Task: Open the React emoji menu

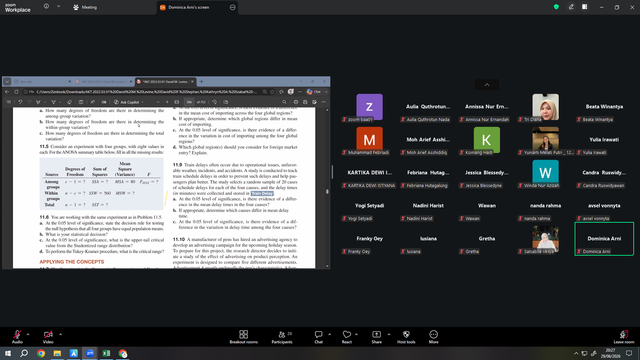Action: pos(347,337)
